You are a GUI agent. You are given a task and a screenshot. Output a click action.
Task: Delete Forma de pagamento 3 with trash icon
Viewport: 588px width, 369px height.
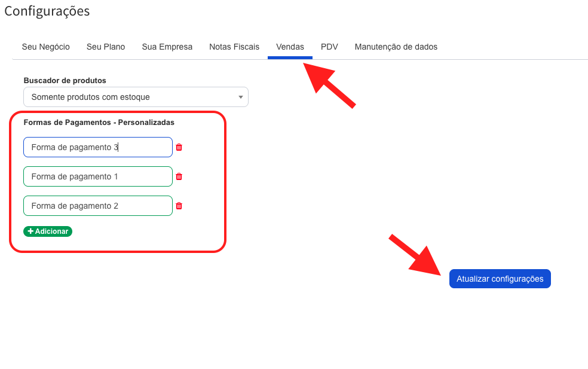(179, 147)
